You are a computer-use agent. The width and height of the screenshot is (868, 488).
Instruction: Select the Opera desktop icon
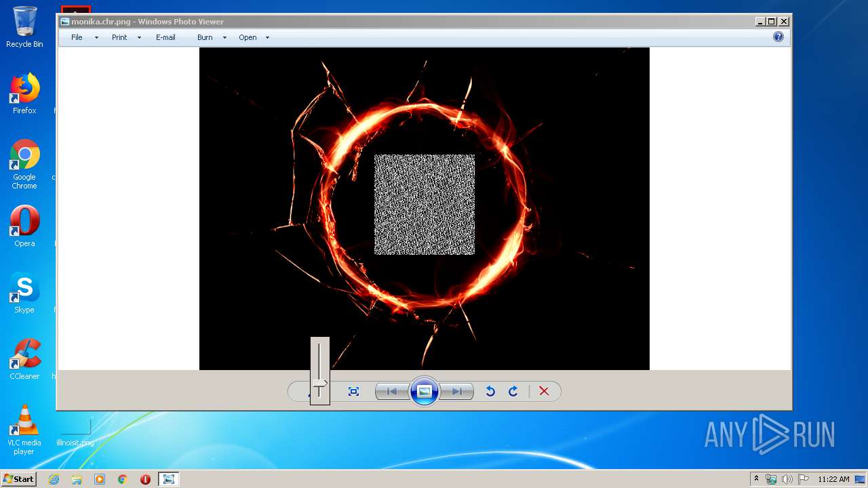[x=24, y=226]
